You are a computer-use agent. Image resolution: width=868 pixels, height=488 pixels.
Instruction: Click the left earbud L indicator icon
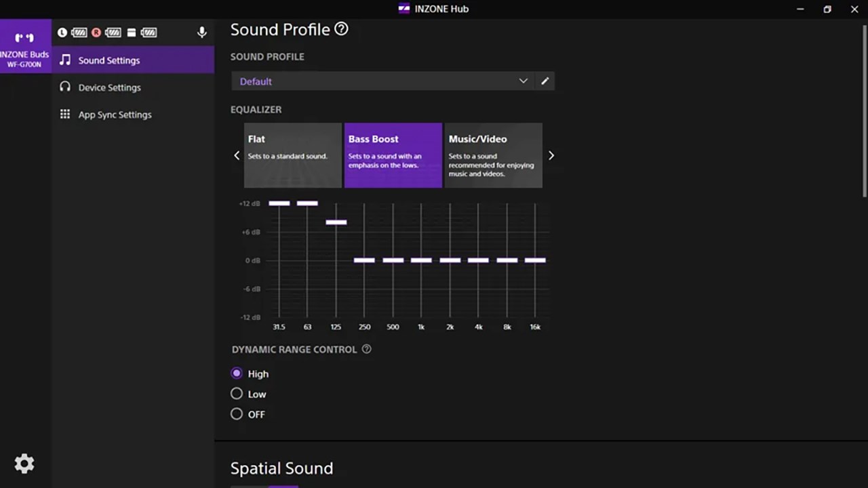(x=62, y=33)
